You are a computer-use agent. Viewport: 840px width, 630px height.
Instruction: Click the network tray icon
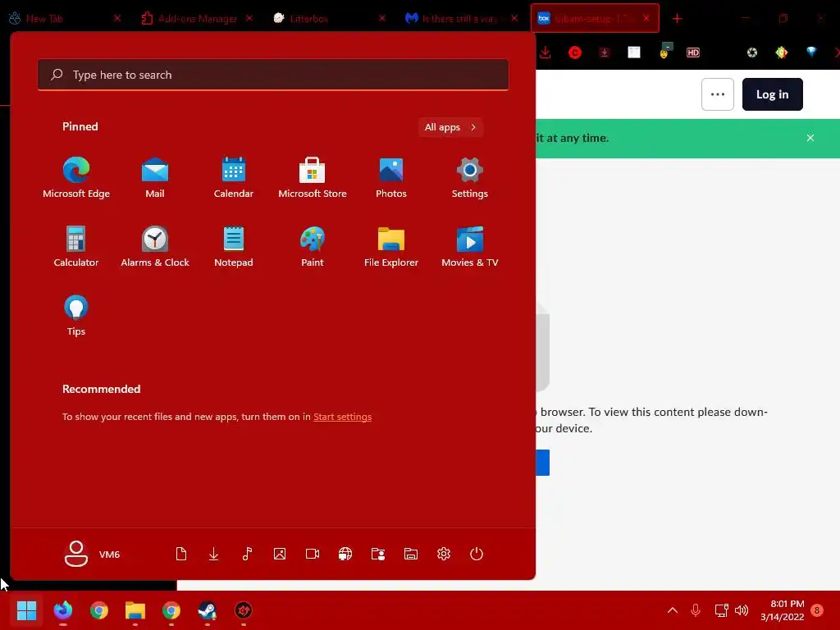tap(721, 610)
